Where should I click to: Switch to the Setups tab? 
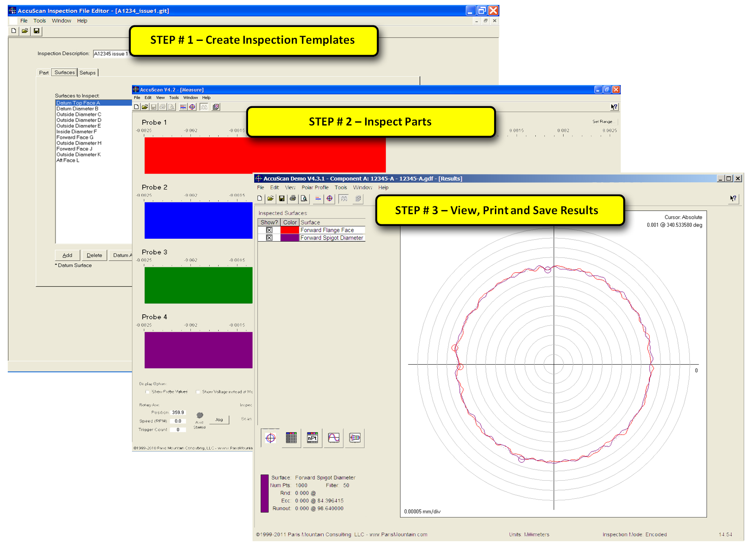87,73
